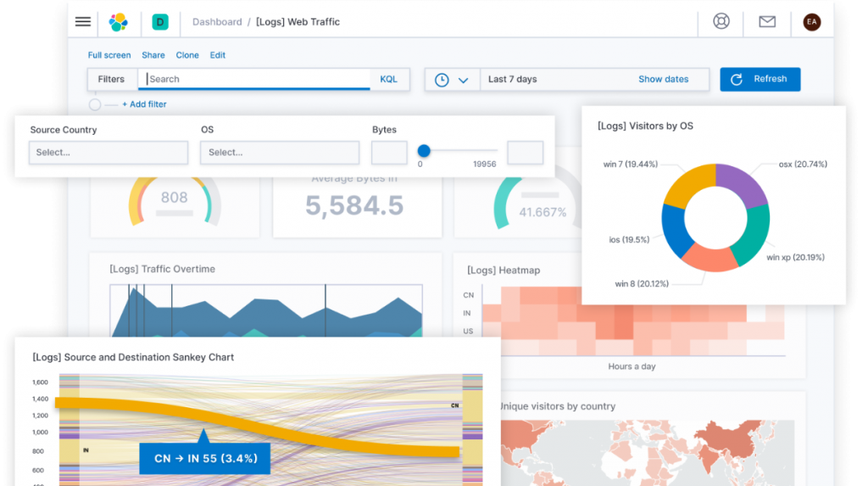868x486 pixels.
Task: Click the [Logs] Visitors by OS title
Action: [645, 126]
